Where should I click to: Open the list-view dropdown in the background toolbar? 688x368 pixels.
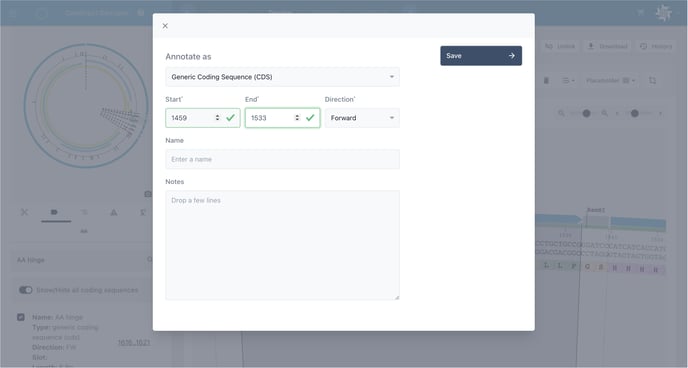(x=568, y=80)
